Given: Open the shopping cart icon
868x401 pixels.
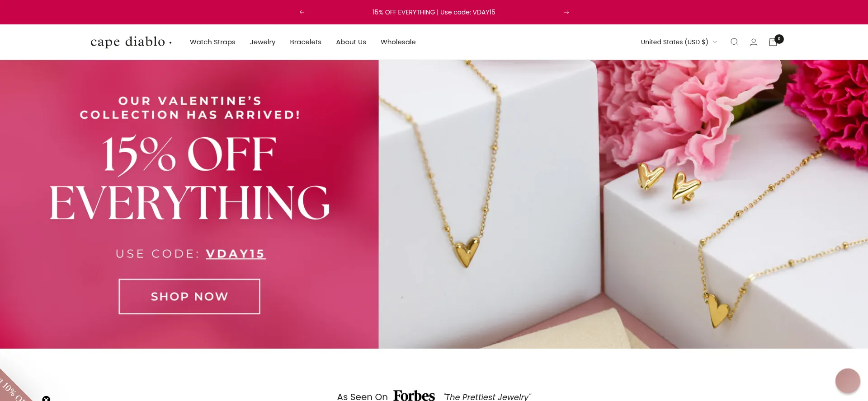Looking at the screenshot, I should 774,42.
